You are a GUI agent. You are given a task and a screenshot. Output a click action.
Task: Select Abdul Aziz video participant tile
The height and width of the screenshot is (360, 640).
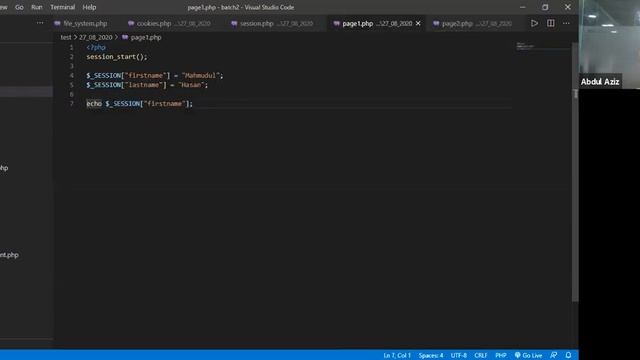tap(609, 44)
